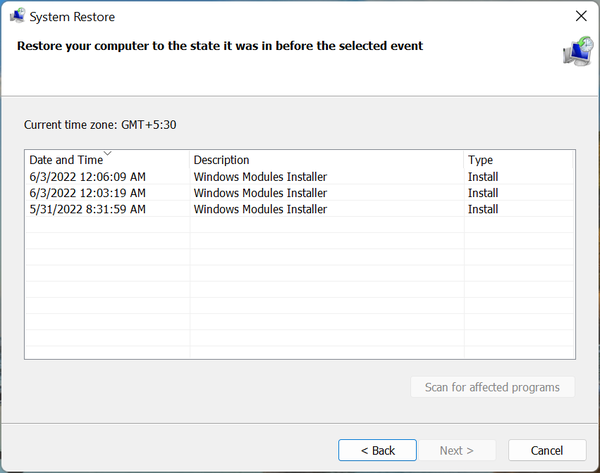Click Description cell of the 12:03:19 AM entry

pyautogui.click(x=260, y=193)
